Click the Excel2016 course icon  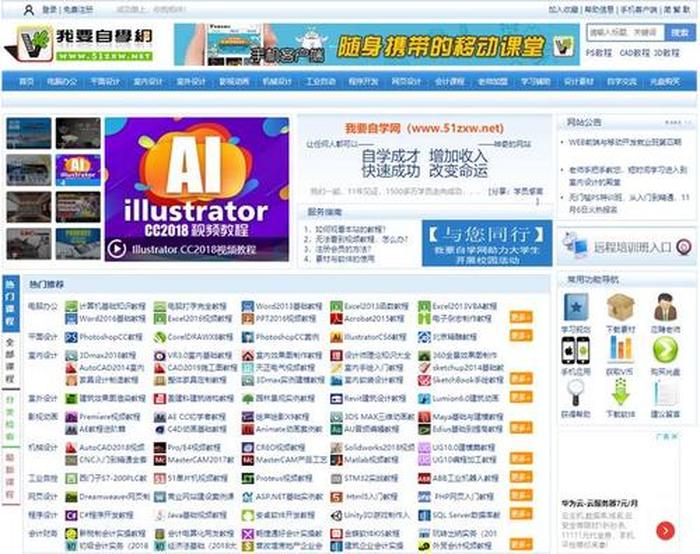(159, 319)
